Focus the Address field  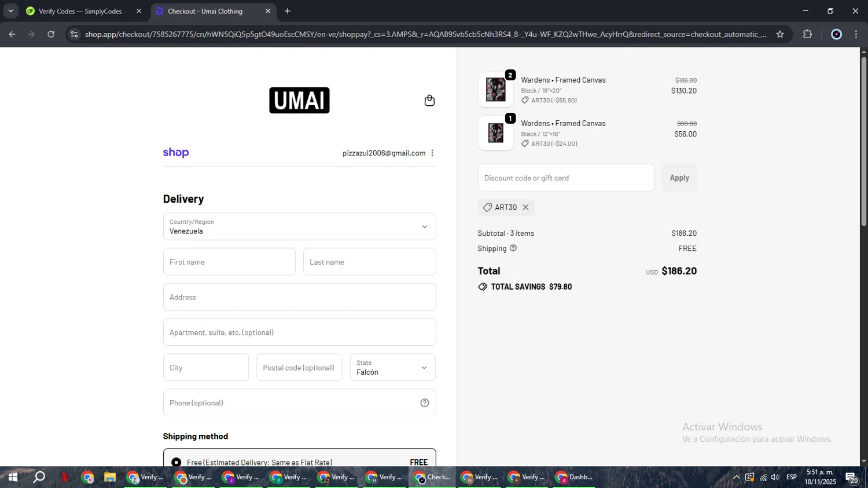click(x=299, y=297)
